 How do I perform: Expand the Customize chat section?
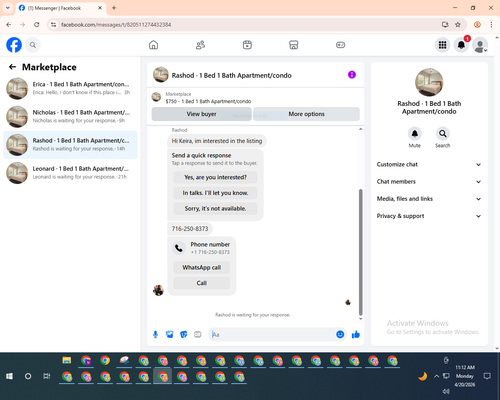point(429,164)
